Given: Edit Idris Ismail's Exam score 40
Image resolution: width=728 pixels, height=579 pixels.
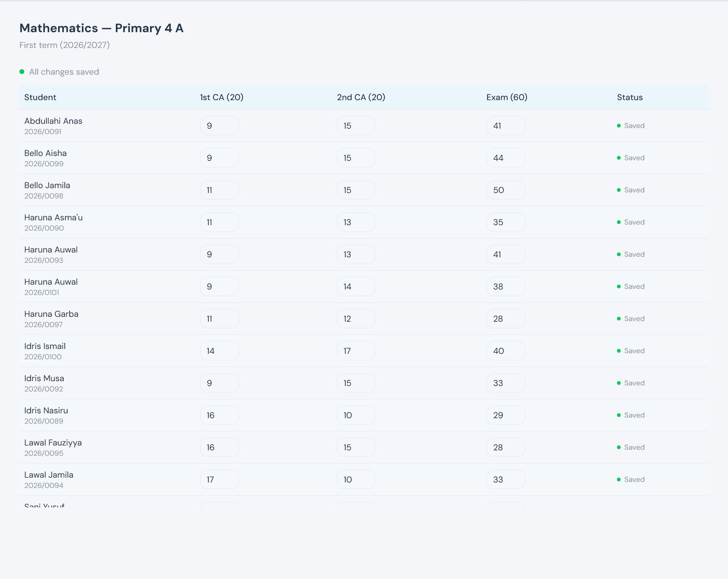Looking at the screenshot, I should tap(506, 350).
